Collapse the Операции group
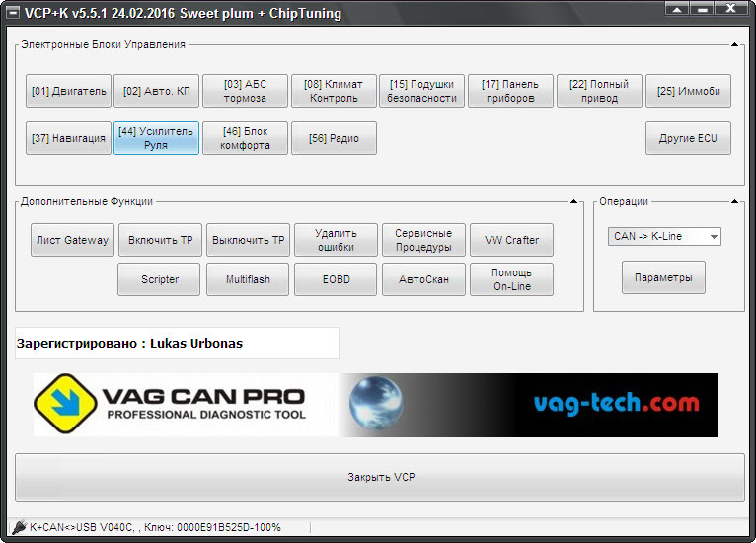The image size is (756, 543). pyautogui.click(x=734, y=201)
